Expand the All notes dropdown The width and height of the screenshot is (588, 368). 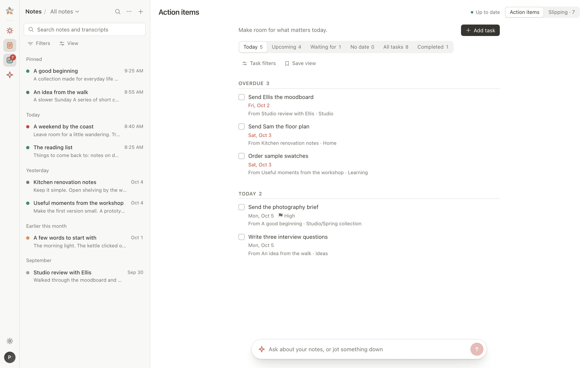click(x=65, y=12)
